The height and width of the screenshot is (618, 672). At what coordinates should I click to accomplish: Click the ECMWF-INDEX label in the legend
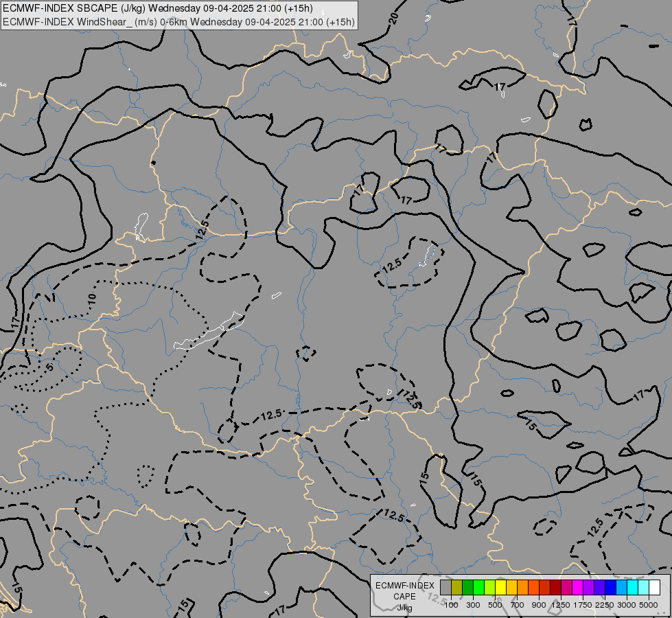click(404, 586)
